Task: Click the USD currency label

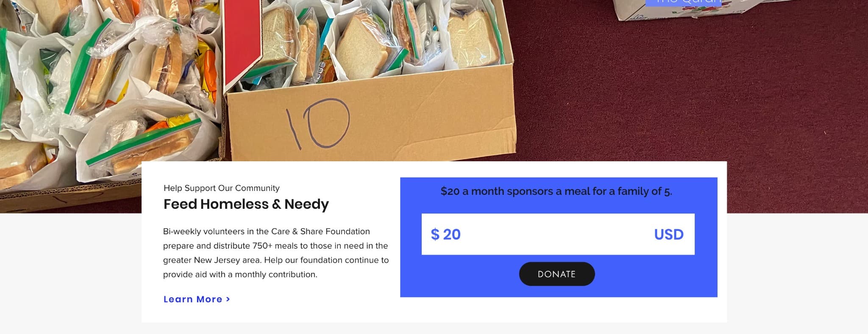Action: pyautogui.click(x=668, y=235)
